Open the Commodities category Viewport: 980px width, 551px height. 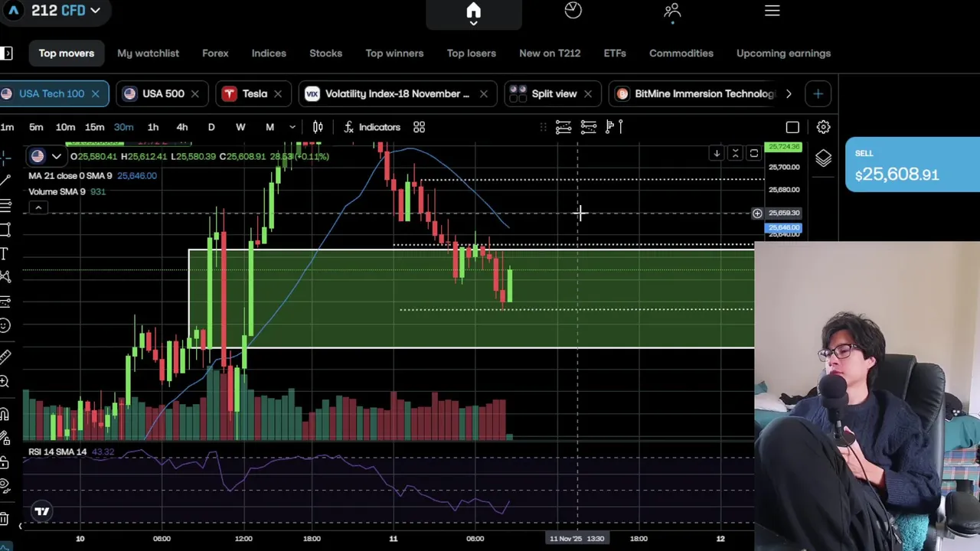click(681, 54)
